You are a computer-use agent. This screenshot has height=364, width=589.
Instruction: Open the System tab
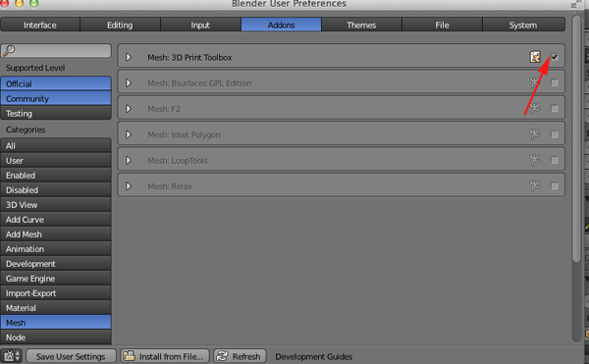pos(523,25)
